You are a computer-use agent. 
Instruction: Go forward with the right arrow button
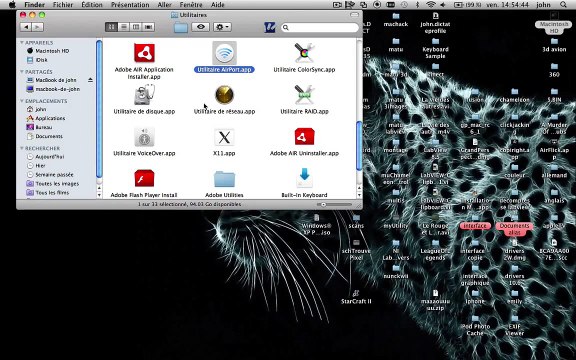37,27
